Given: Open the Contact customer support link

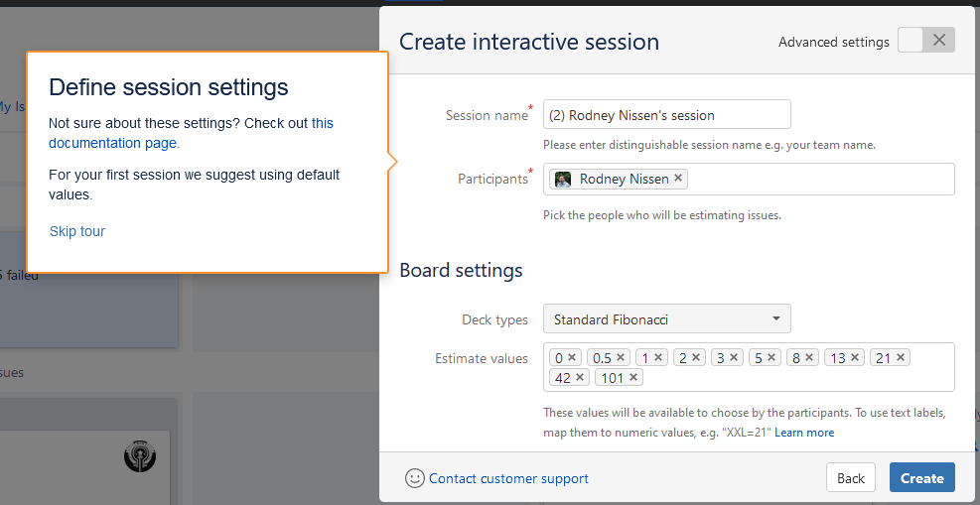Looking at the screenshot, I should (x=508, y=478).
